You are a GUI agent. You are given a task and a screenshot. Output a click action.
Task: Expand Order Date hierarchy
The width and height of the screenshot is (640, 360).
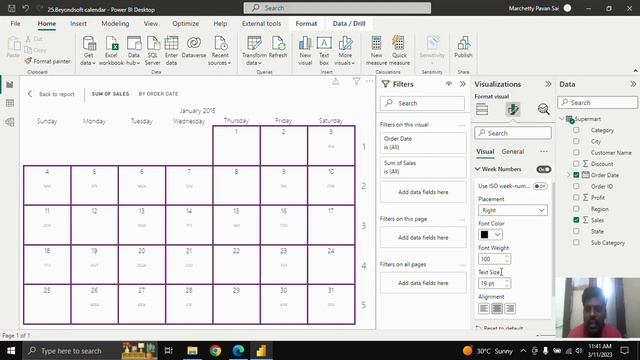[568, 175]
